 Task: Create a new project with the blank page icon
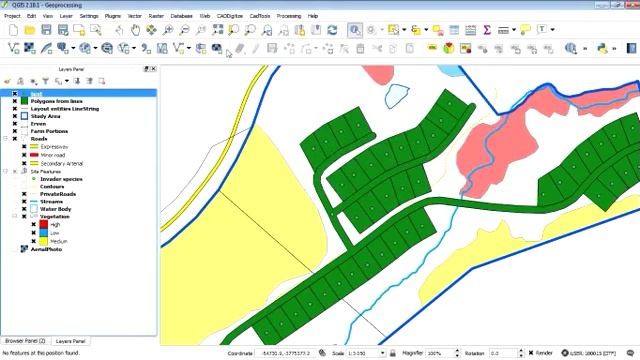pyautogui.click(x=13, y=30)
